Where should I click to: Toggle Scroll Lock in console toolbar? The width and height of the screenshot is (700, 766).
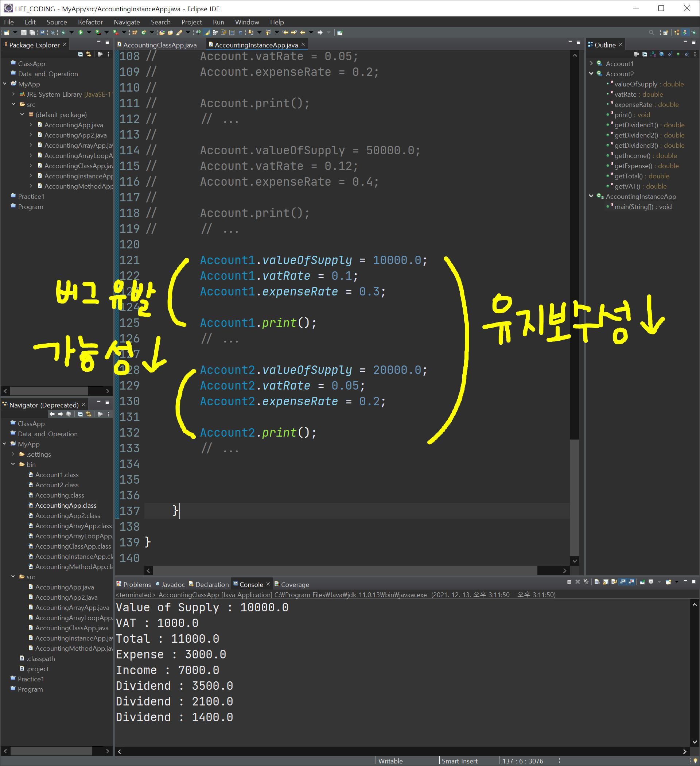click(606, 582)
